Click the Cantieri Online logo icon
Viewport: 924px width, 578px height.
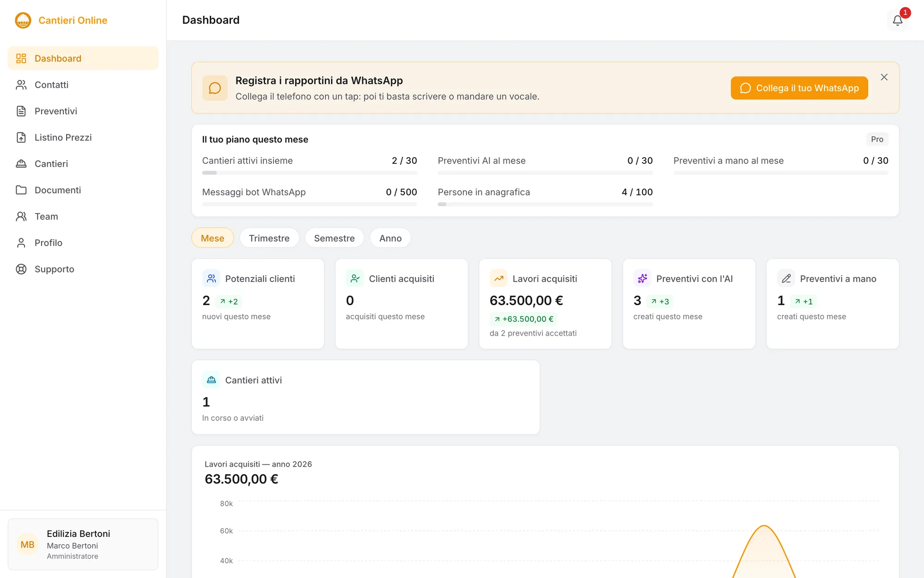click(23, 20)
